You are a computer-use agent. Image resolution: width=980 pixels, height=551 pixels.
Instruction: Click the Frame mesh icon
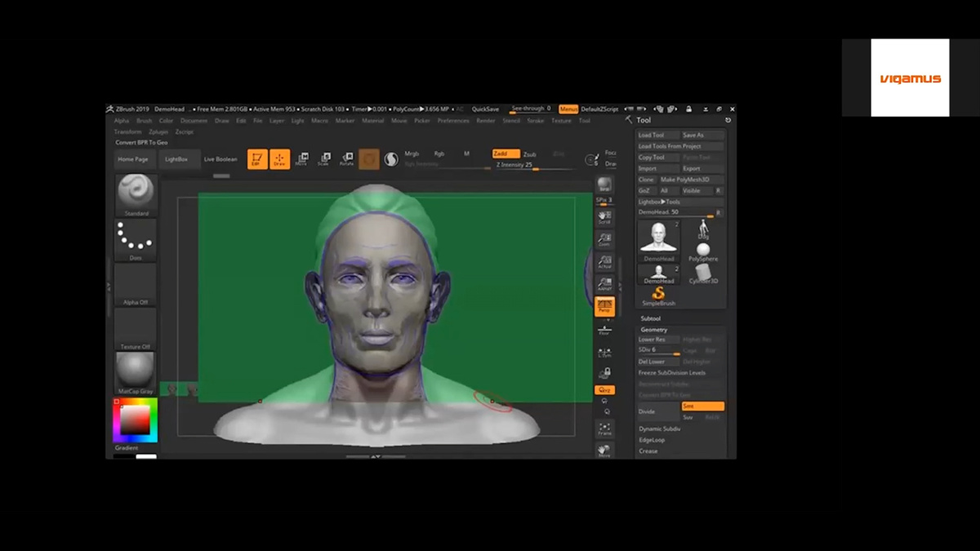click(604, 429)
